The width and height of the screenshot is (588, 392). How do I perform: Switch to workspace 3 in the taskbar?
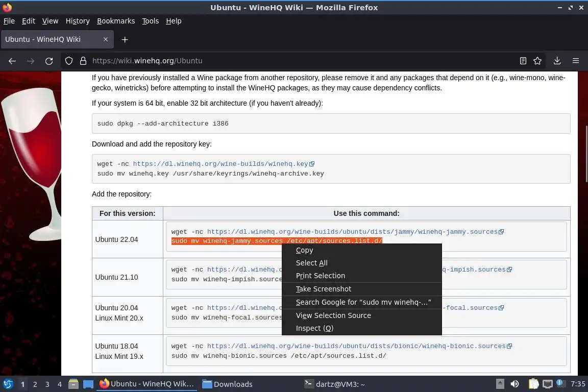[47, 384]
